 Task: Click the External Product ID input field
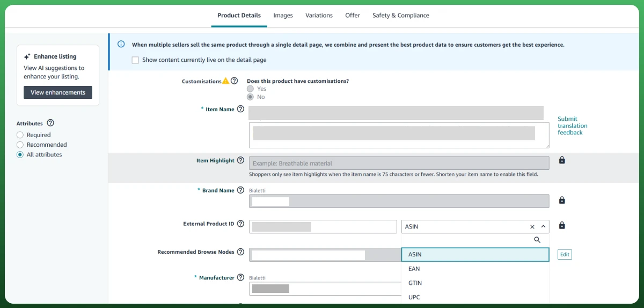323,227
